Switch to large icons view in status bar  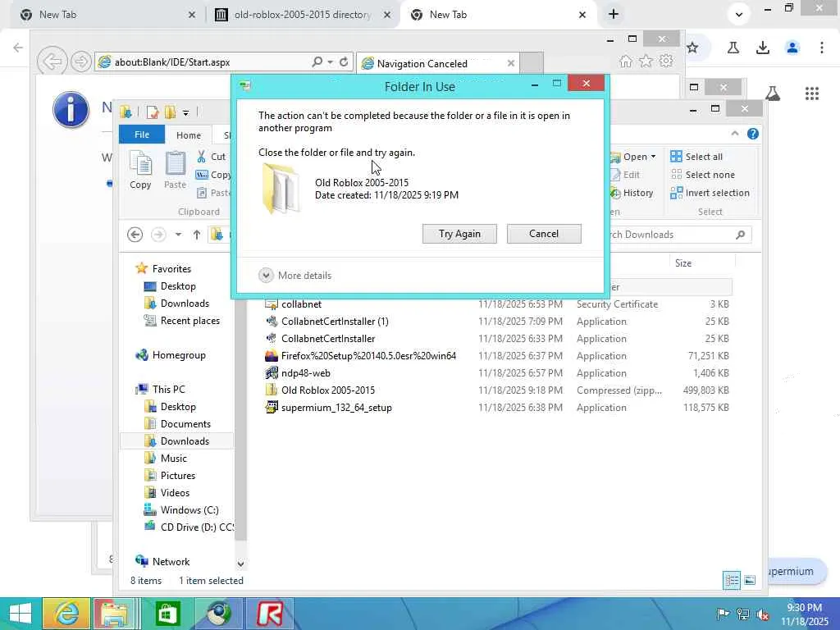pos(750,580)
